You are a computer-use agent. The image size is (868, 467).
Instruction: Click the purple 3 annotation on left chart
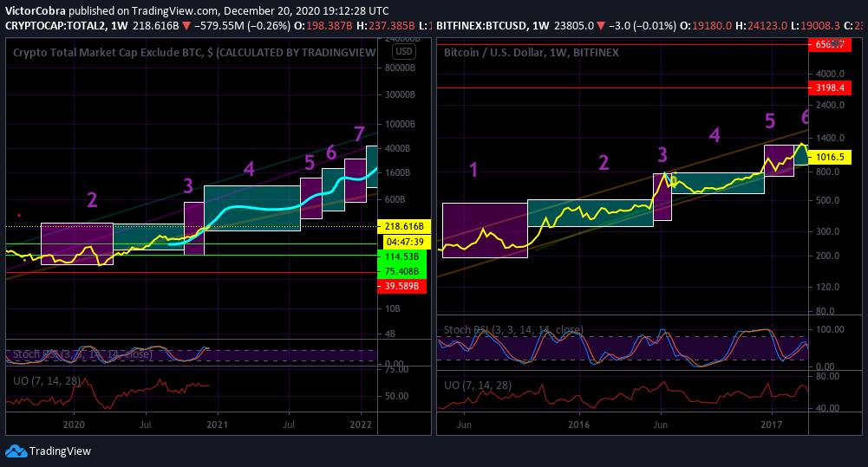(188, 186)
